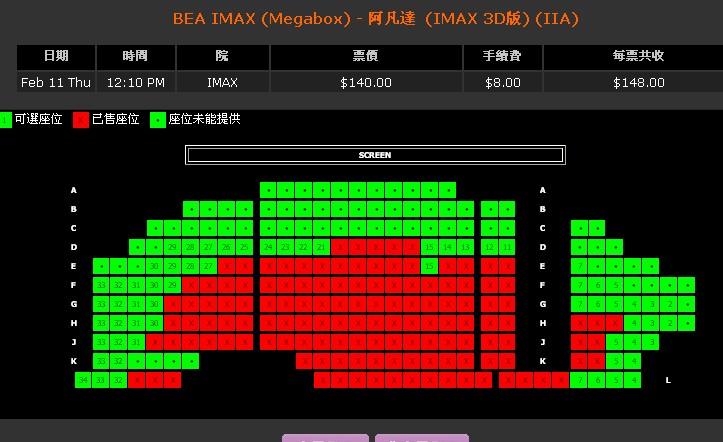Pick seat 2 in row H
Screen dimensions: 723x442
coord(670,323)
